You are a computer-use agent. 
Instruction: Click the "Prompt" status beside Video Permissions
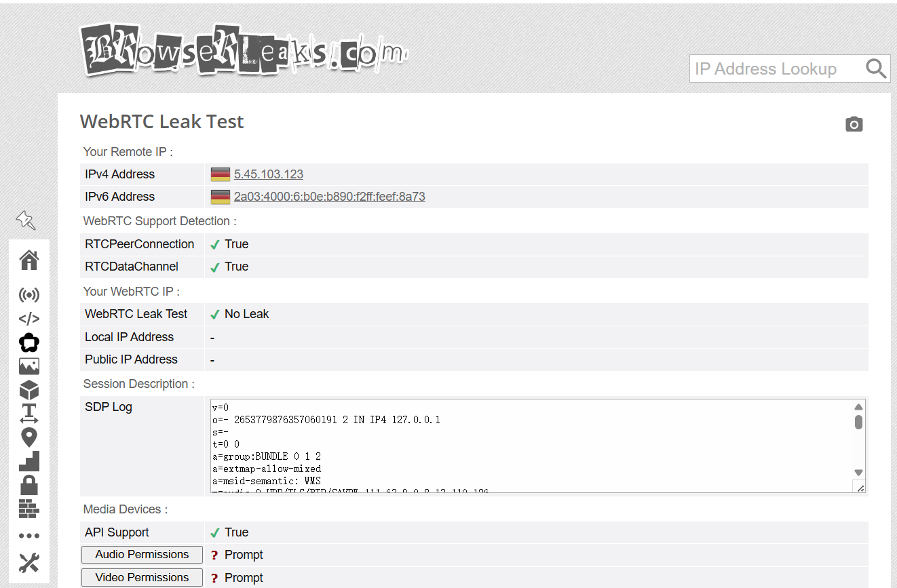244,578
